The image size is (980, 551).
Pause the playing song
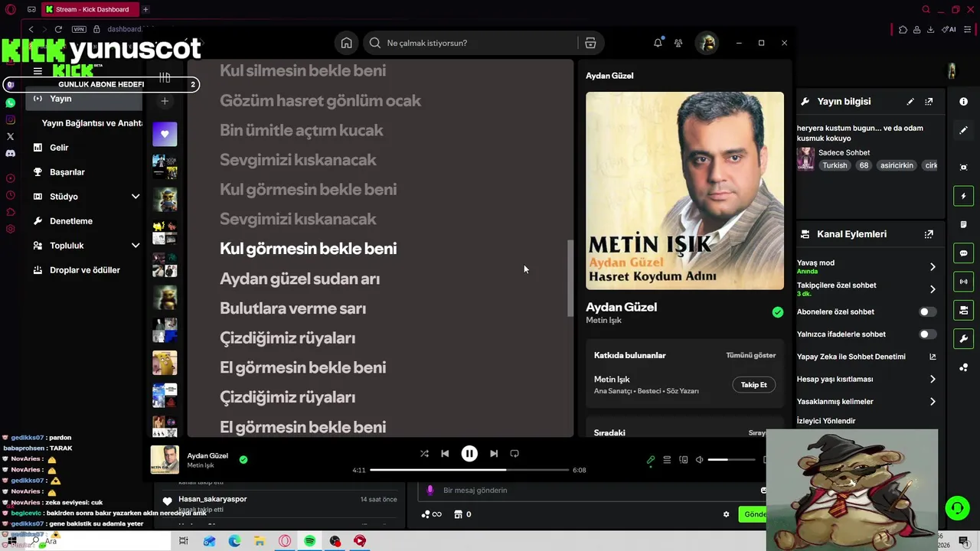click(x=469, y=453)
